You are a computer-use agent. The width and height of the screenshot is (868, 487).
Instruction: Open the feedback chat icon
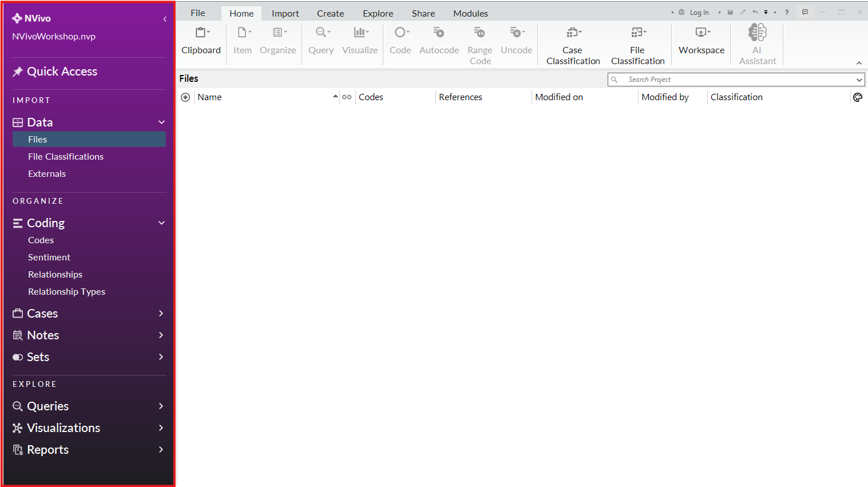[x=805, y=12]
